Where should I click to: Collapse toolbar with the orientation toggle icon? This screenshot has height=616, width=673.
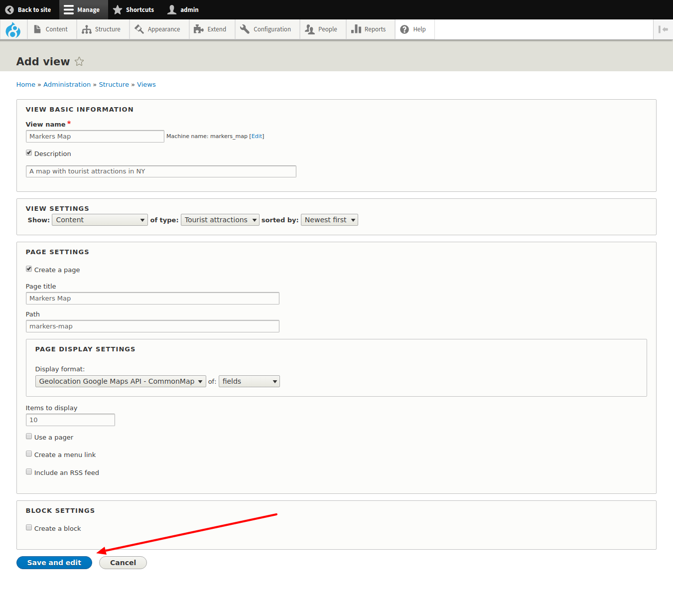click(x=663, y=29)
